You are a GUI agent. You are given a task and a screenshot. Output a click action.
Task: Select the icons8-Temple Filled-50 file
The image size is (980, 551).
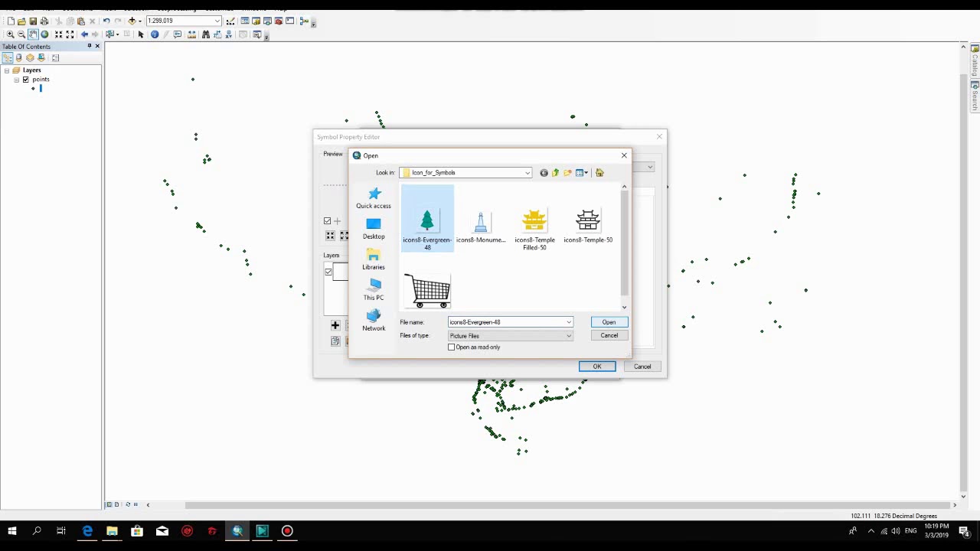[534, 228]
